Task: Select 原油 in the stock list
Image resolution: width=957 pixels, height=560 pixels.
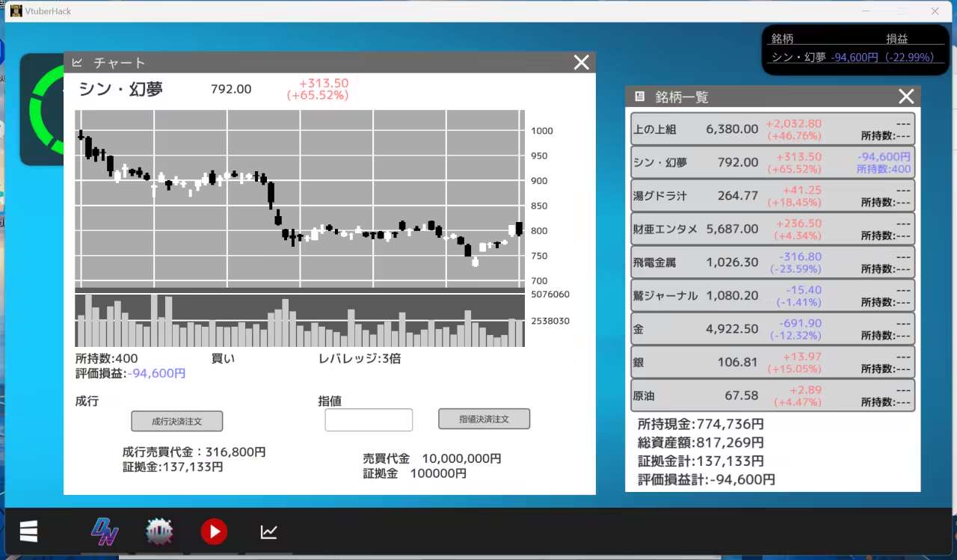Action: click(x=772, y=395)
